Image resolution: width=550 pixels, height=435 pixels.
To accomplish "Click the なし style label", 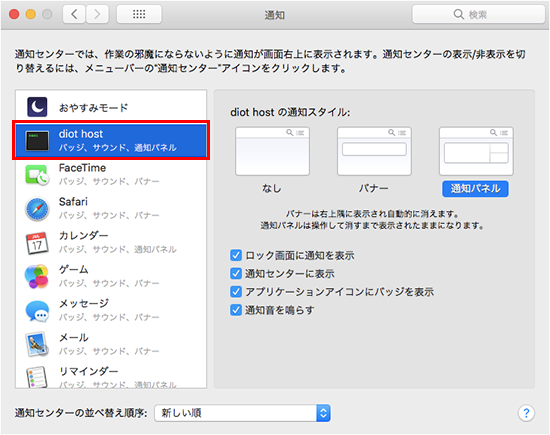I will pyautogui.click(x=272, y=188).
